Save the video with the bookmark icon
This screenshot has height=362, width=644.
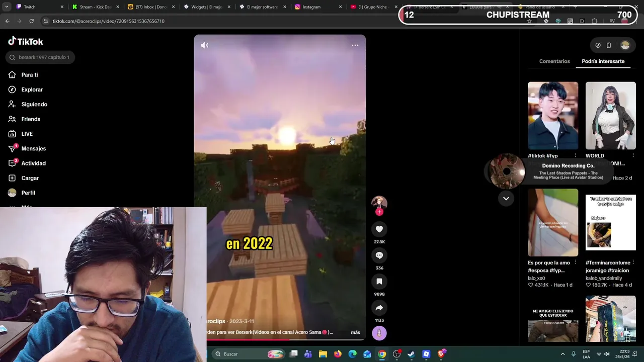(x=379, y=282)
